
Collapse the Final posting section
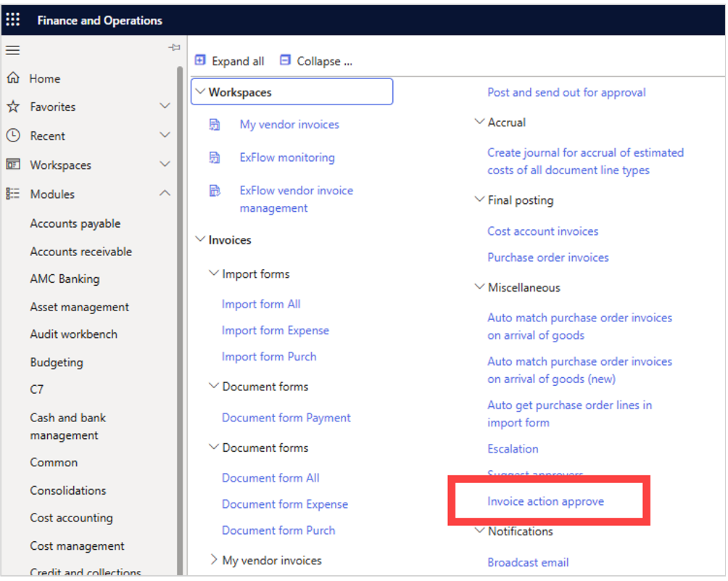click(x=479, y=199)
